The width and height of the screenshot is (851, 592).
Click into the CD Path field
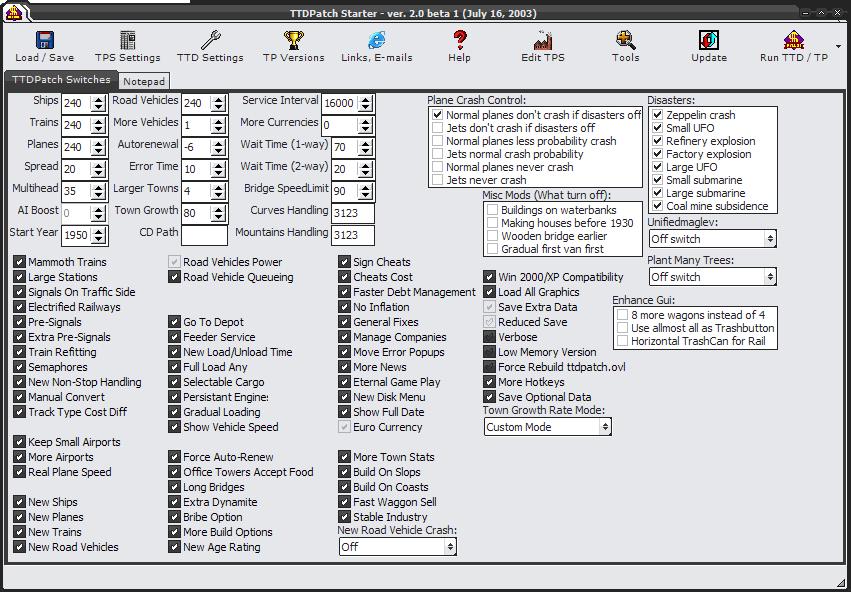204,235
